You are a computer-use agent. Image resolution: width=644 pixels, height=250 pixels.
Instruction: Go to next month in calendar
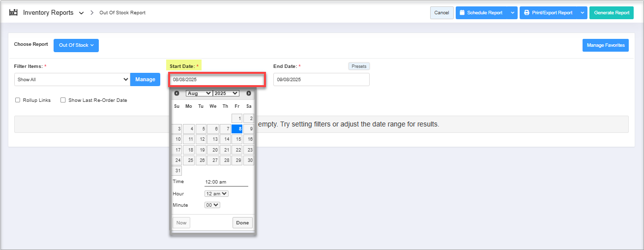(x=249, y=93)
